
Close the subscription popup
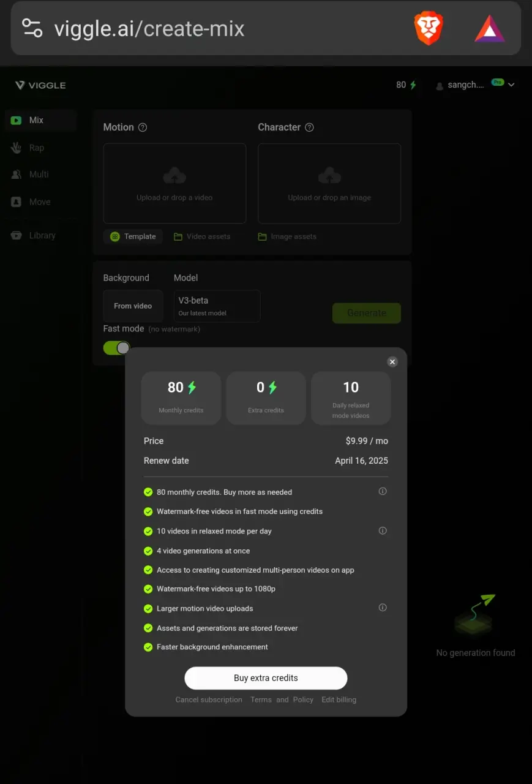point(392,362)
